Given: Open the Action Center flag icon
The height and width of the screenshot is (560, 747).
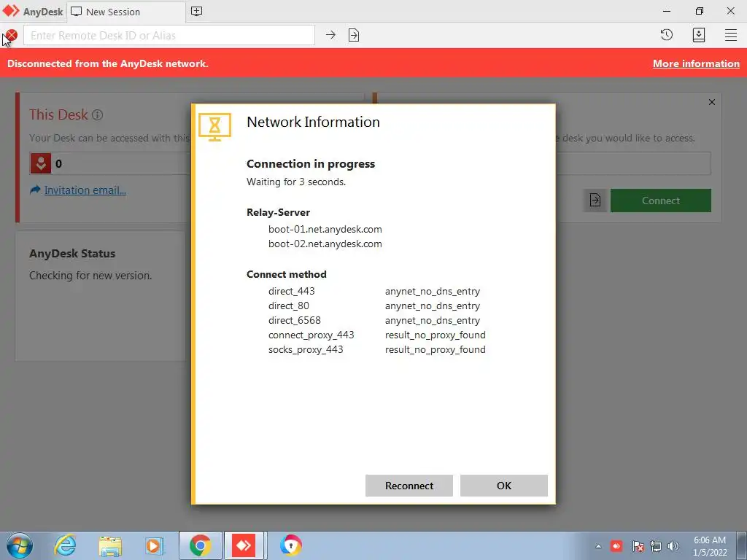Looking at the screenshot, I should click(638, 546).
